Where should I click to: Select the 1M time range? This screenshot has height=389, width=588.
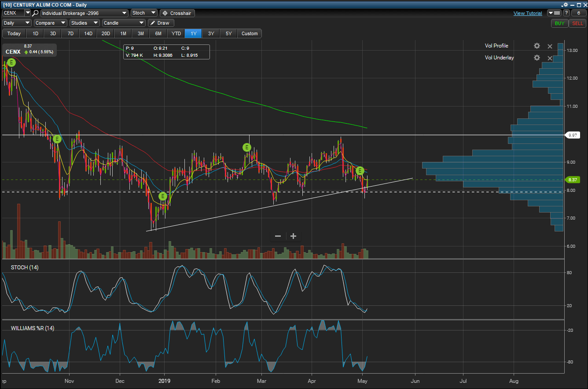(123, 33)
